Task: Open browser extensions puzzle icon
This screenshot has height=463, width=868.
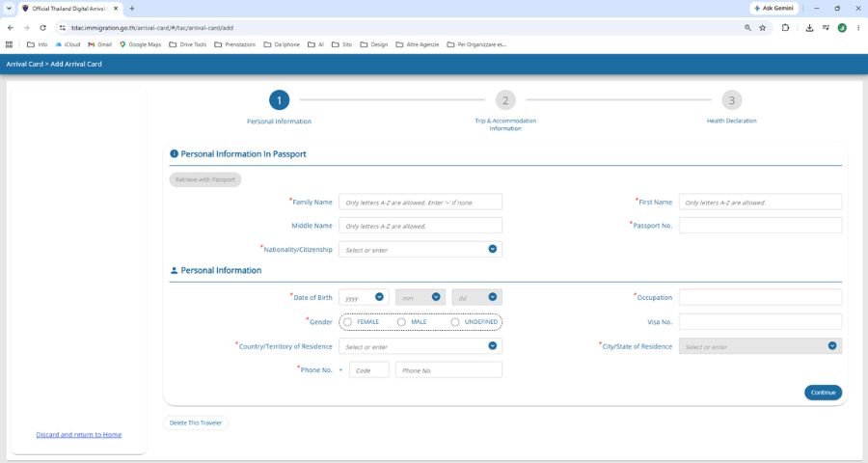Action: [x=785, y=28]
